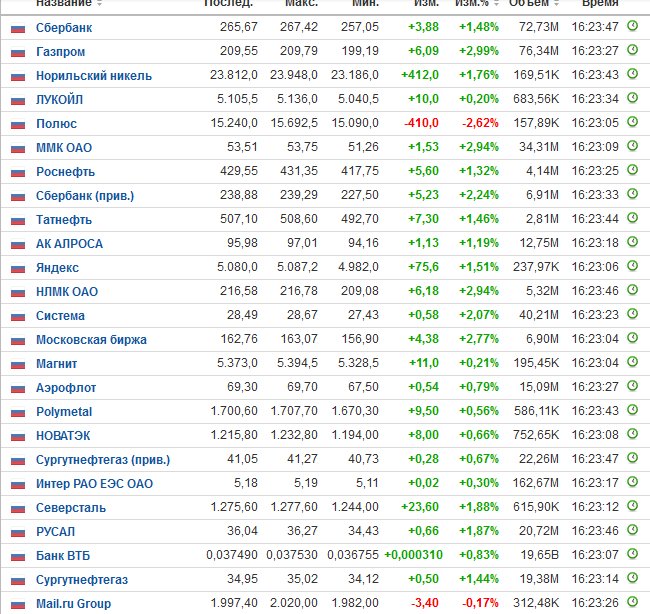This screenshot has width=650, height=614.
Task: Select Полюс percent change -2,62%
Action: click(x=480, y=123)
